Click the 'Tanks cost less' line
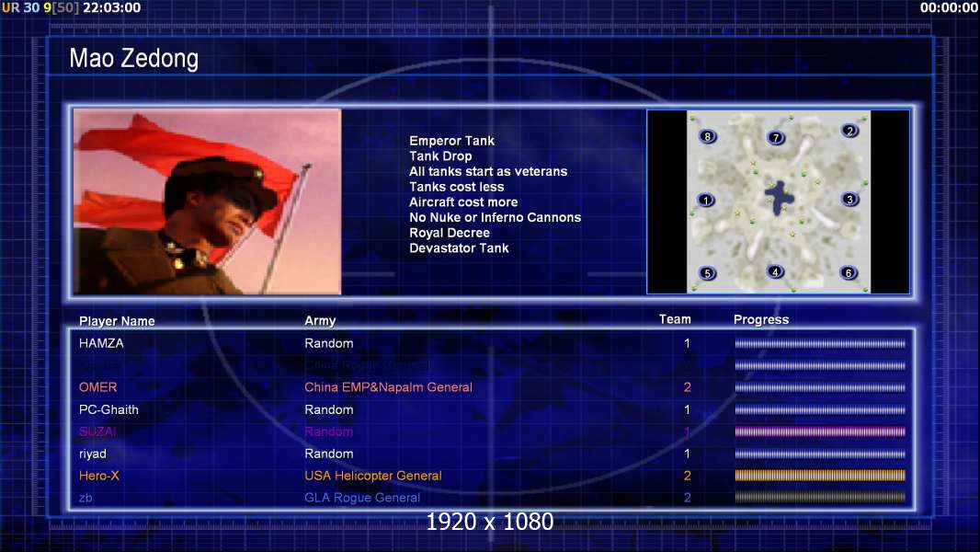Viewport: 980px width, 552px height. pos(456,187)
